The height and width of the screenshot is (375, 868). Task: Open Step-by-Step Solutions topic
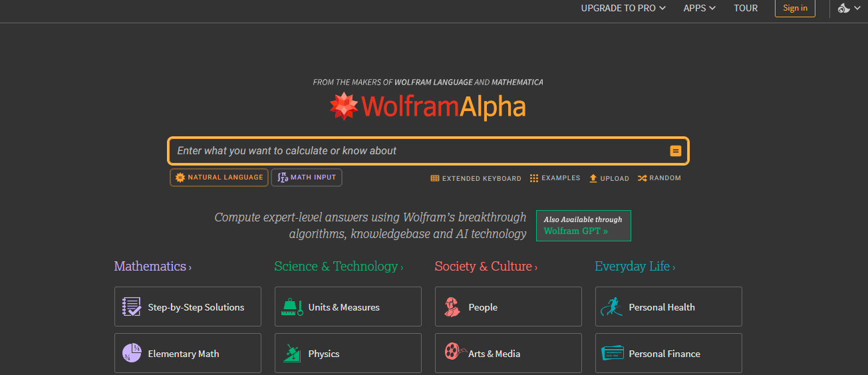[x=188, y=307]
